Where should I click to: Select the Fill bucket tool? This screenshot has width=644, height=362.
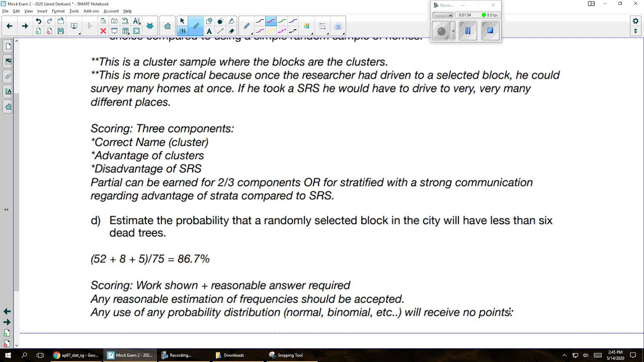point(231,21)
